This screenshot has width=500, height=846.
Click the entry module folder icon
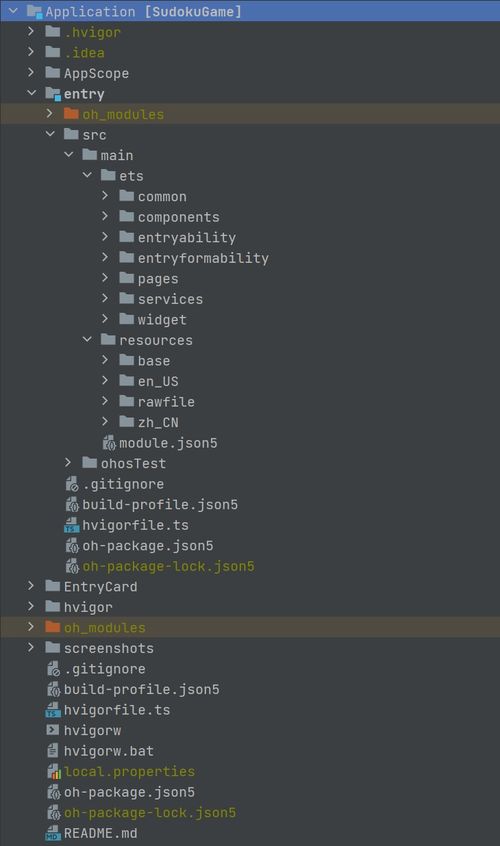(53, 94)
